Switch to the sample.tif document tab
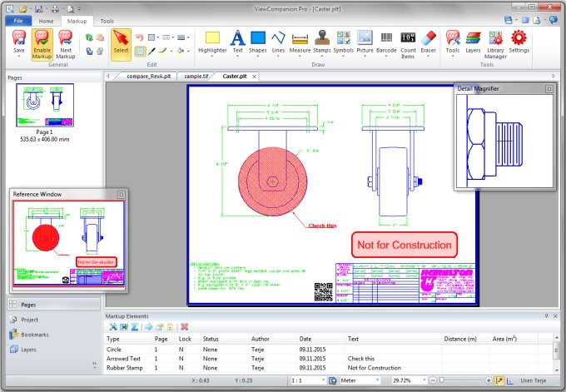Viewport: 566px width, 392px height. coord(196,76)
